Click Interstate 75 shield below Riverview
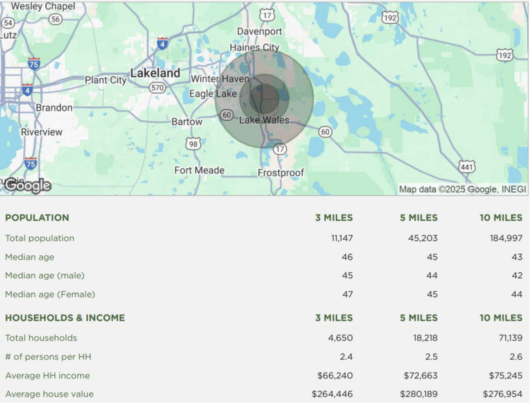The image size is (532, 406). [x=30, y=163]
